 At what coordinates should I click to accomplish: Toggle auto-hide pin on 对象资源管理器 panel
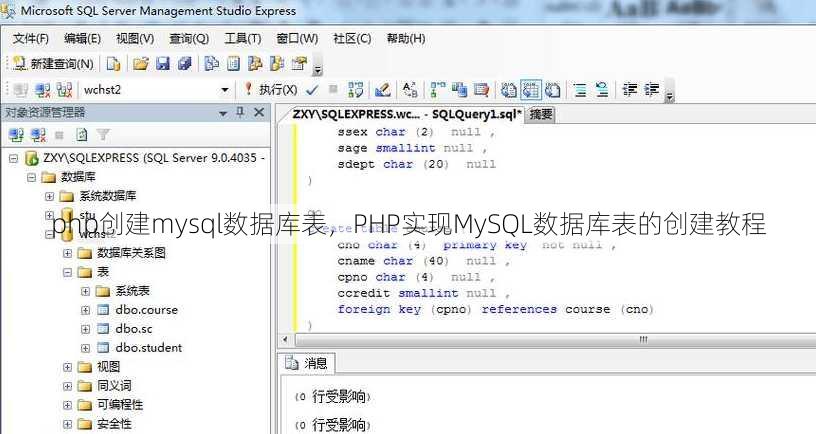click(x=240, y=112)
